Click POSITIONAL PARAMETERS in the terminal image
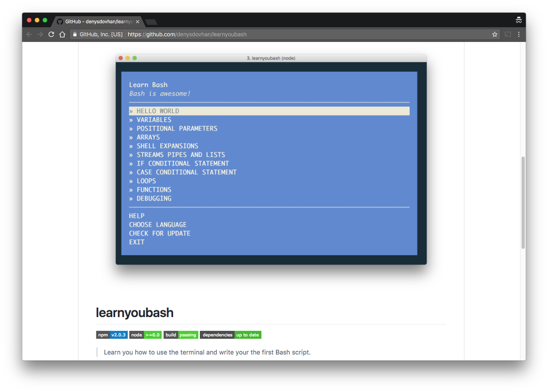This screenshot has width=548, height=392. [177, 128]
